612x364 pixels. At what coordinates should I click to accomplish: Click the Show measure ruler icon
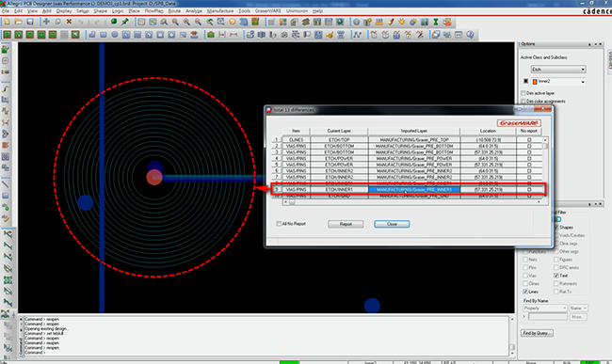378,23
